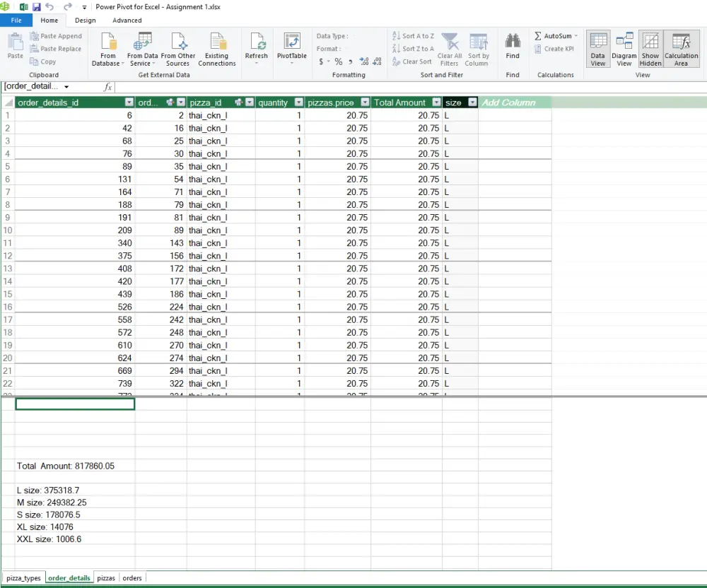Switch to Diagram View
Viewport: 707px width, 588px height.
pos(624,49)
